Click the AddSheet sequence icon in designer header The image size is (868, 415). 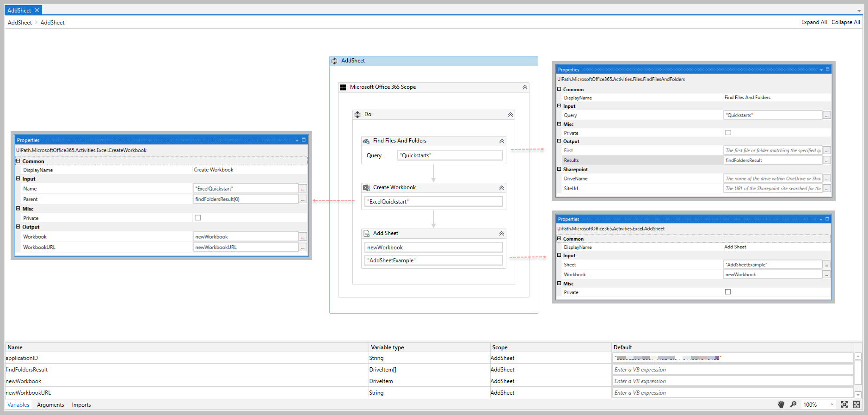point(334,61)
